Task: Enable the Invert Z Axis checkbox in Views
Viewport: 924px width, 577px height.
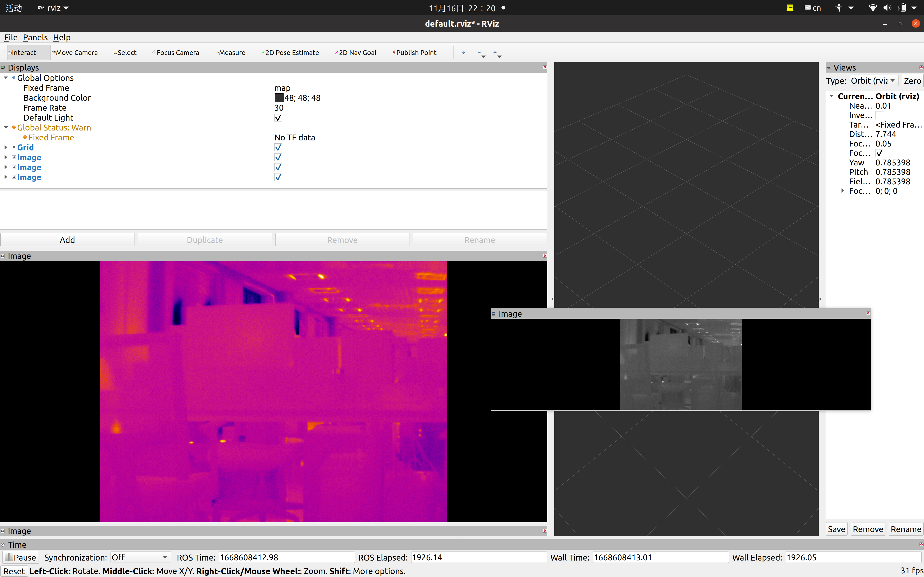Action: [x=879, y=115]
